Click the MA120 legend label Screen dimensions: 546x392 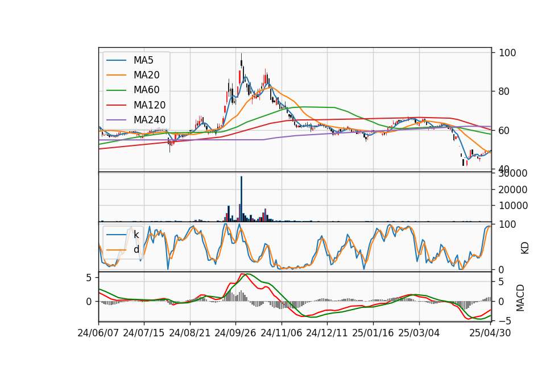[x=150, y=105]
